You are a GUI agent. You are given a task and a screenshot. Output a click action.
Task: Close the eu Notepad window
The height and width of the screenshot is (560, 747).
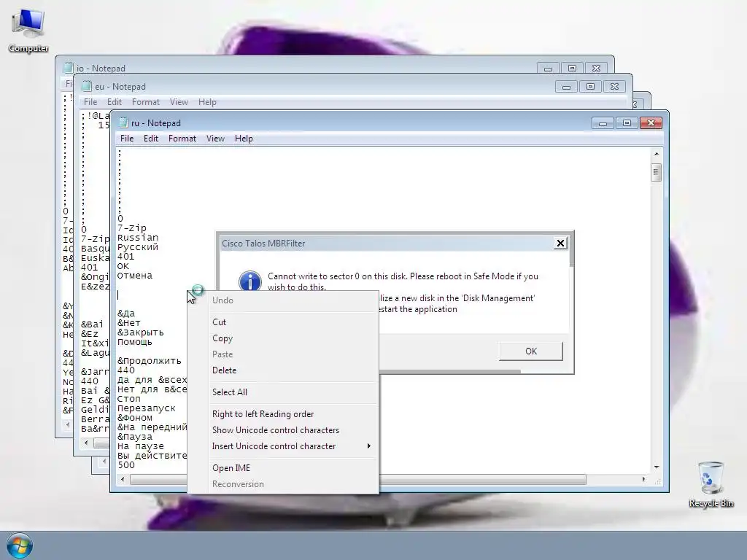pos(614,87)
